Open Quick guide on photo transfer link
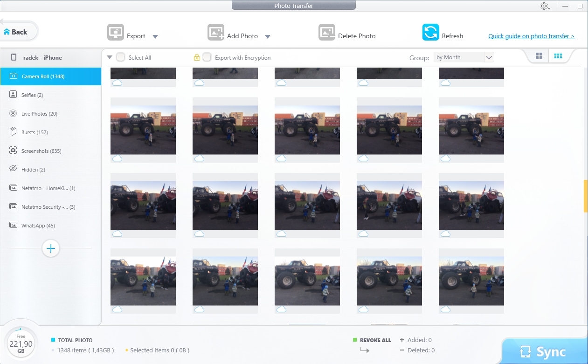The width and height of the screenshot is (588, 364). point(531,36)
